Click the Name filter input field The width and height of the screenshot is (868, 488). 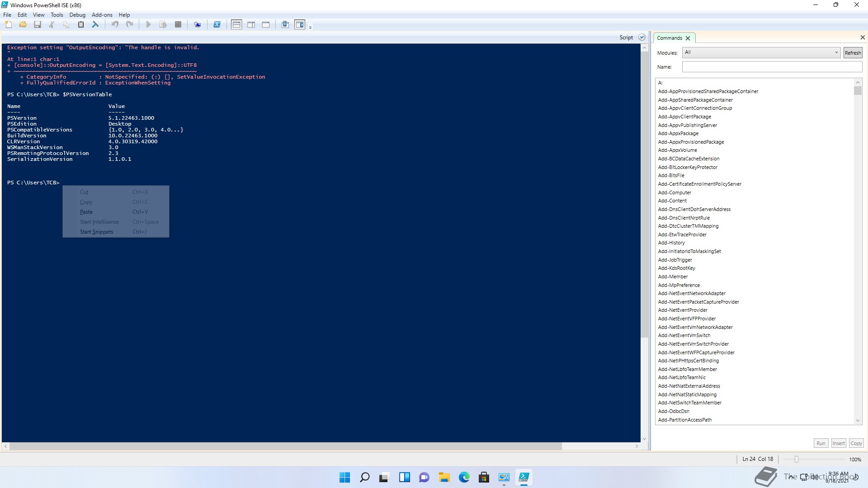pos(772,67)
